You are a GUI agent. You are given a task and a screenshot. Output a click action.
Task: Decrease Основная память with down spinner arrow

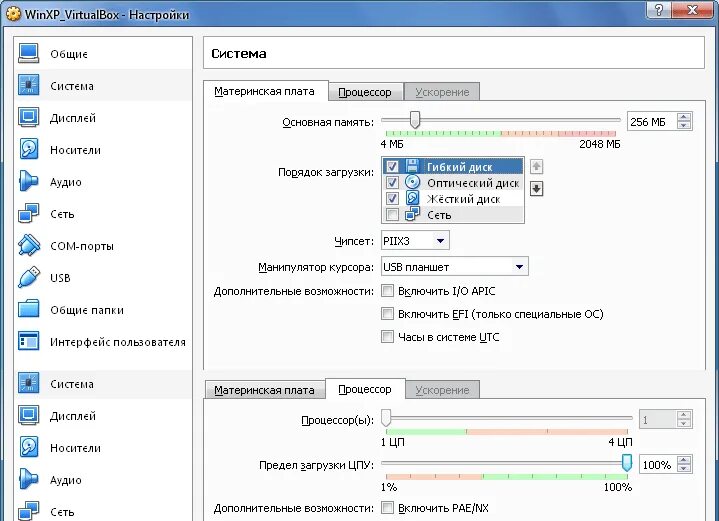click(684, 125)
